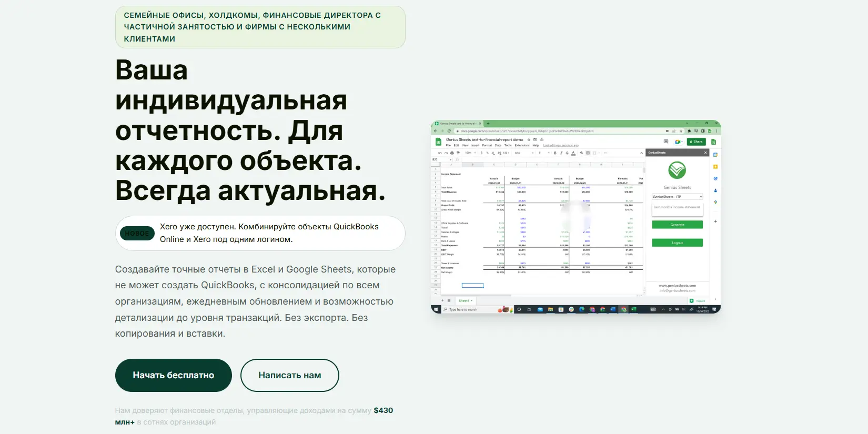
Task: Select the Xero availability announcement text
Action: (269, 233)
